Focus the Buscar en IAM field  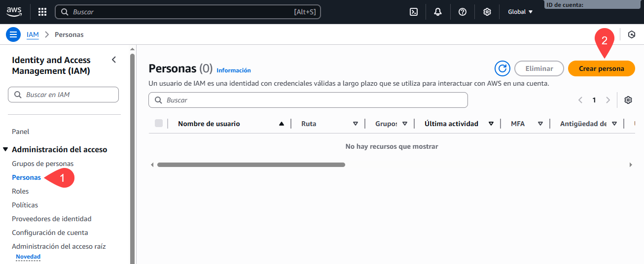point(69,95)
